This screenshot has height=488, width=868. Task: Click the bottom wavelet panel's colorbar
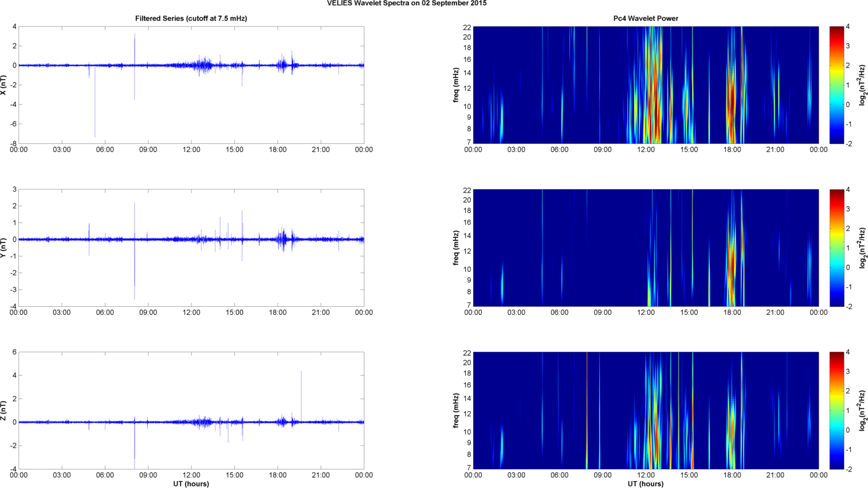836,411
